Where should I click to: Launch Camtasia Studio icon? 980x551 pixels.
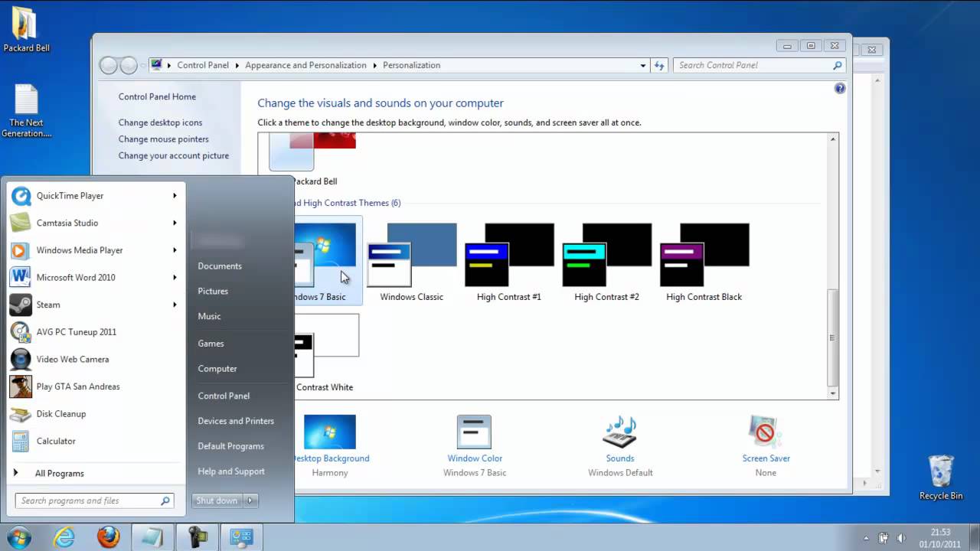tap(21, 223)
